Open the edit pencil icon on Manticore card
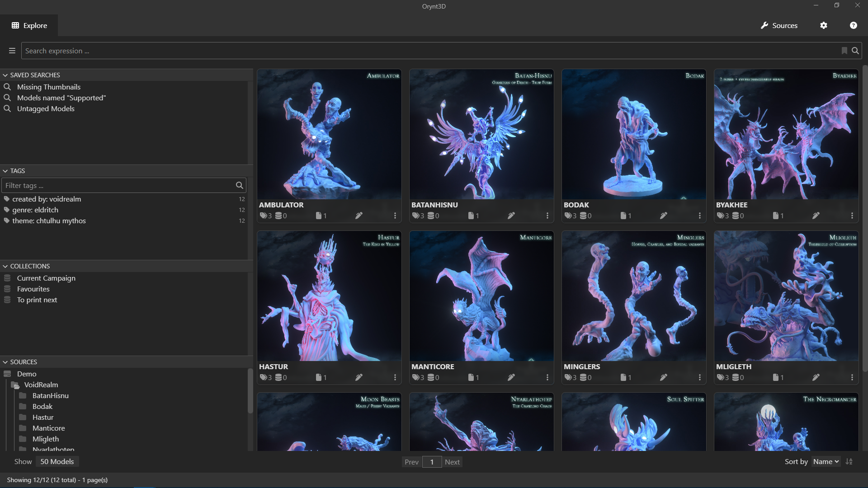 click(x=511, y=377)
